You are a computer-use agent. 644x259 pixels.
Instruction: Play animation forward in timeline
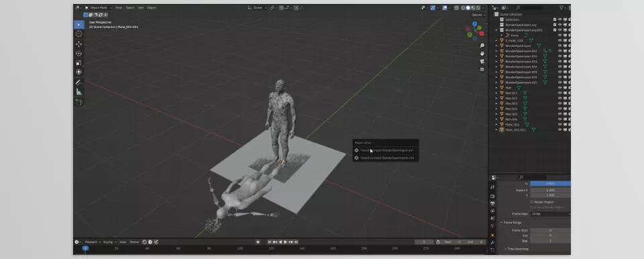(286, 242)
